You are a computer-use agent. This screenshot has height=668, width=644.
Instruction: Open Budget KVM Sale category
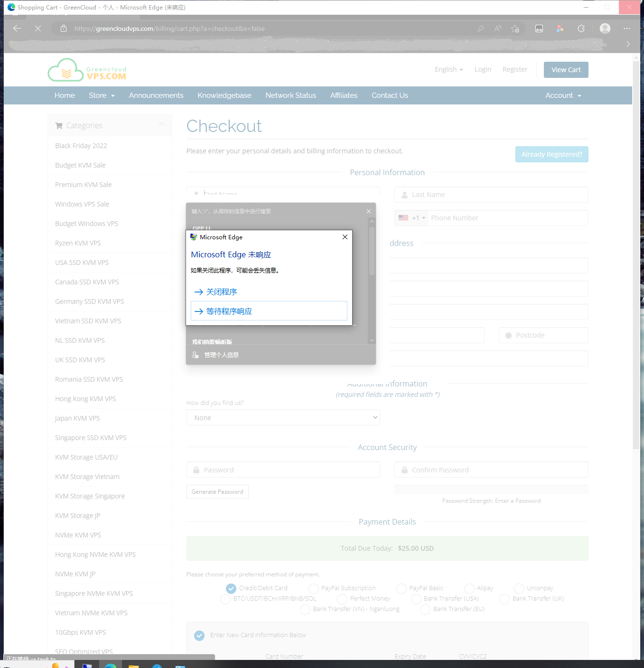pos(80,165)
